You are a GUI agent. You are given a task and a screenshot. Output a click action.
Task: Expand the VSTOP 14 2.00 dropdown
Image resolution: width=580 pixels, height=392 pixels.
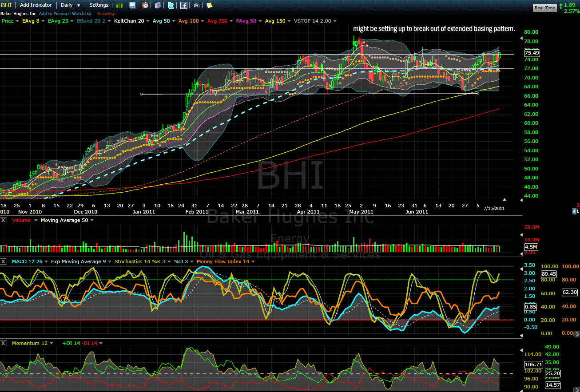(335, 21)
